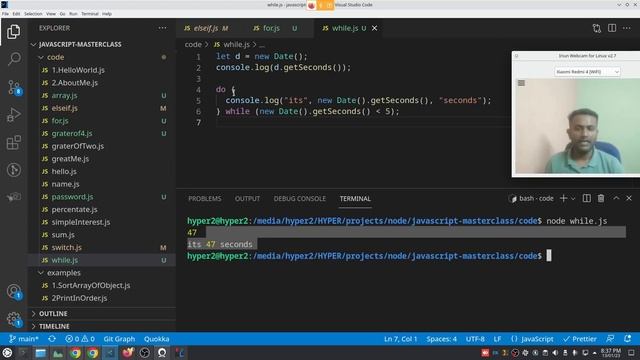Change language mode JavaScript
This screenshot has width=640, height=360.
[533, 339]
